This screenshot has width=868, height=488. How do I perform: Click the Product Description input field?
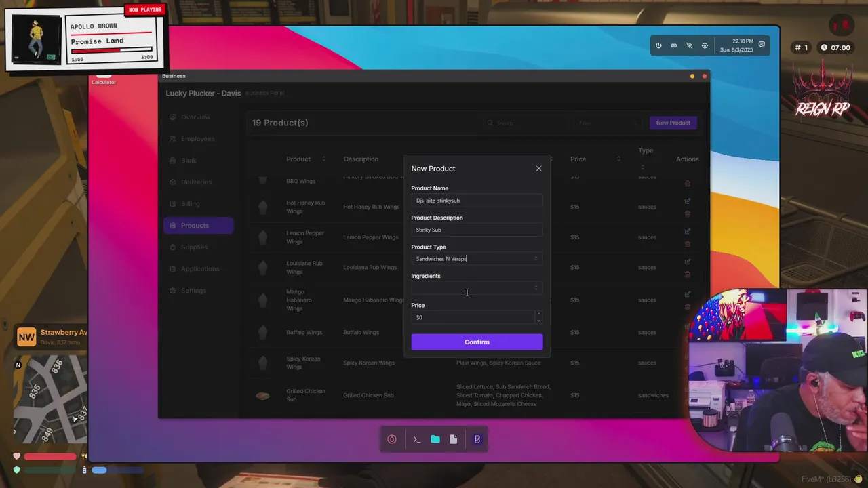point(477,230)
